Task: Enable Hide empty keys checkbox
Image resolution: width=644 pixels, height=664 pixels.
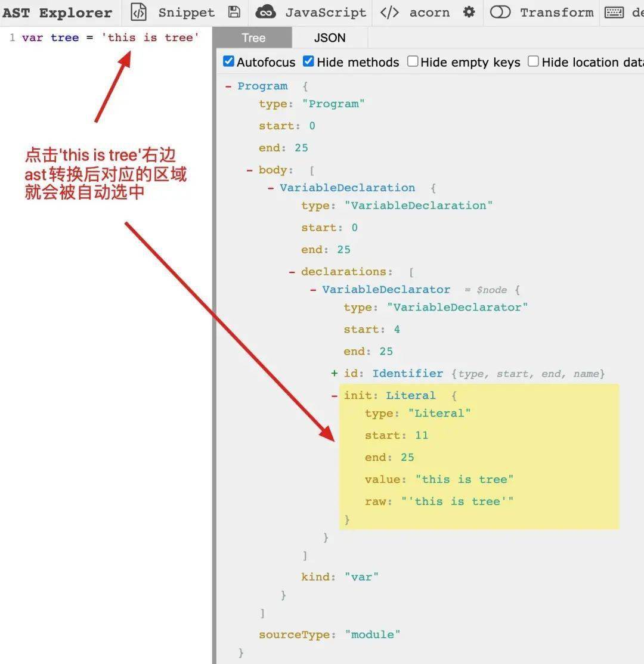Action: 413,61
